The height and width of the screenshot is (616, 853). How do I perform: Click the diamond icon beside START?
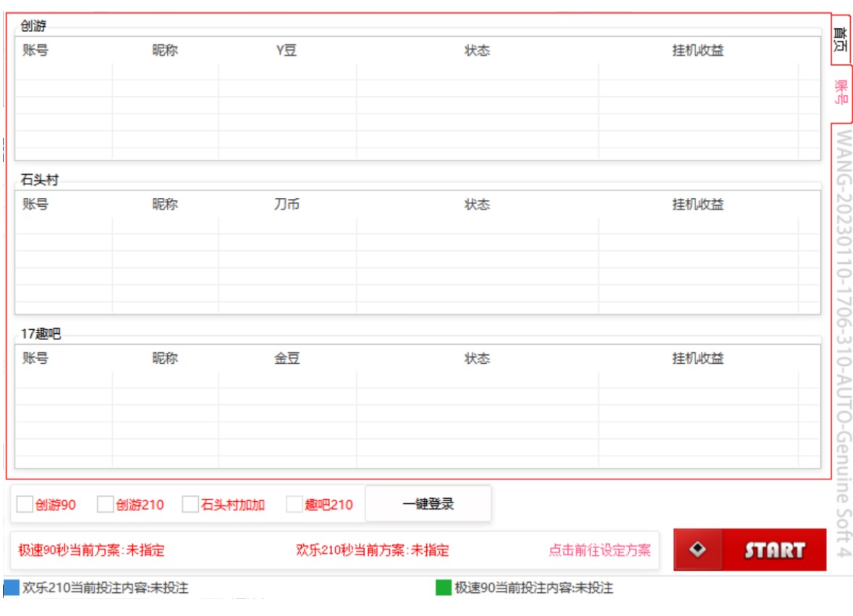tap(697, 549)
